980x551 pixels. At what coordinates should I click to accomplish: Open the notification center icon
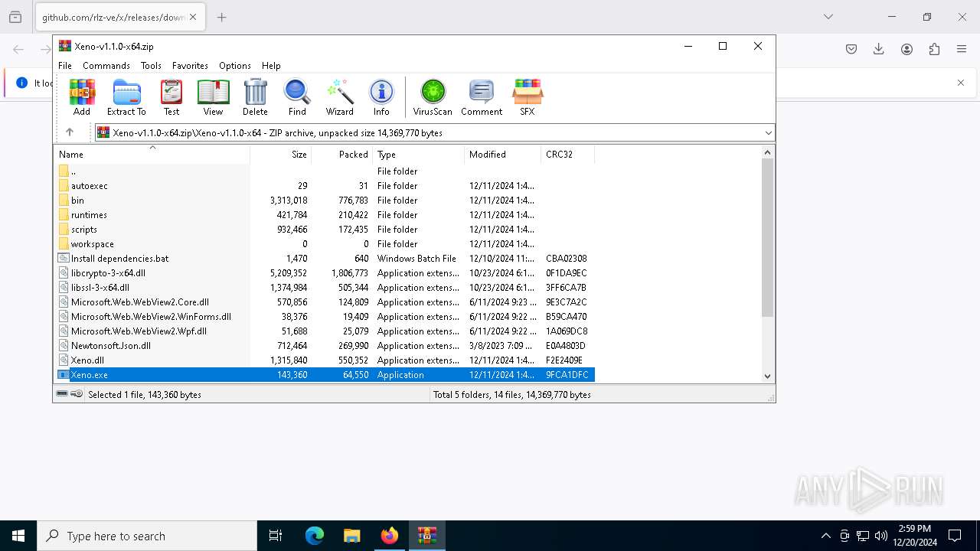(x=955, y=536)
